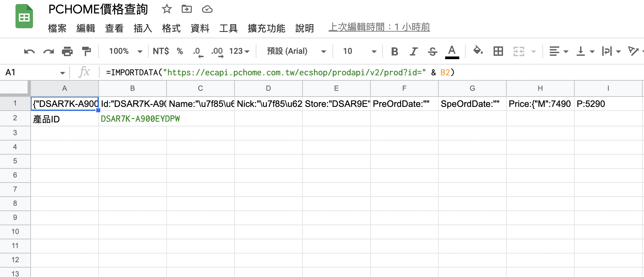This screenshot has height=277, width=644.
Task: Decrease decimal places
Action: click(198, 52)
